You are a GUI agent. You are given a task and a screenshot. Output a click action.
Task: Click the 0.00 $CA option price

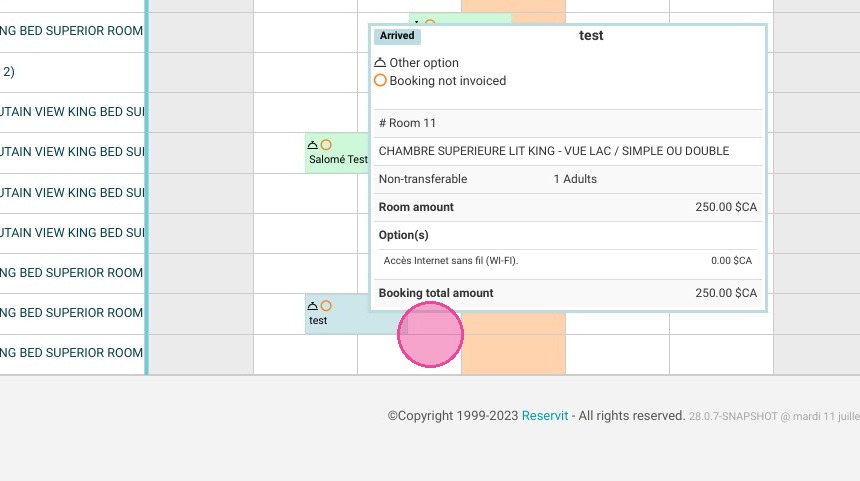click(731, 261)
